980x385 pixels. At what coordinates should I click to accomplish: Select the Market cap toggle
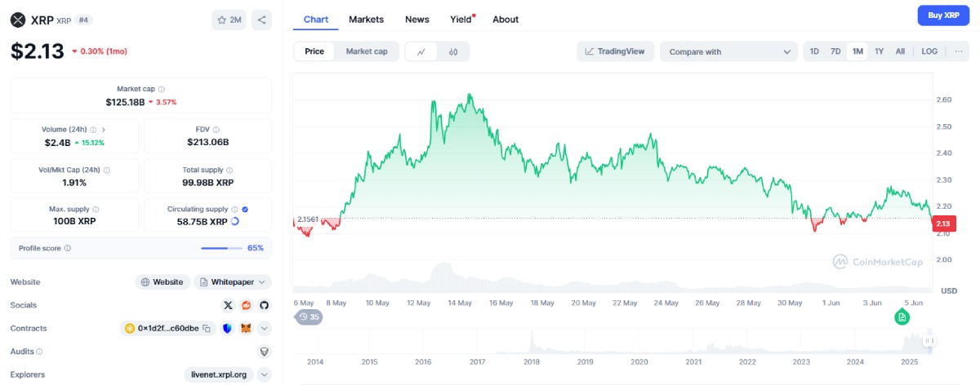tap(367, 51)
